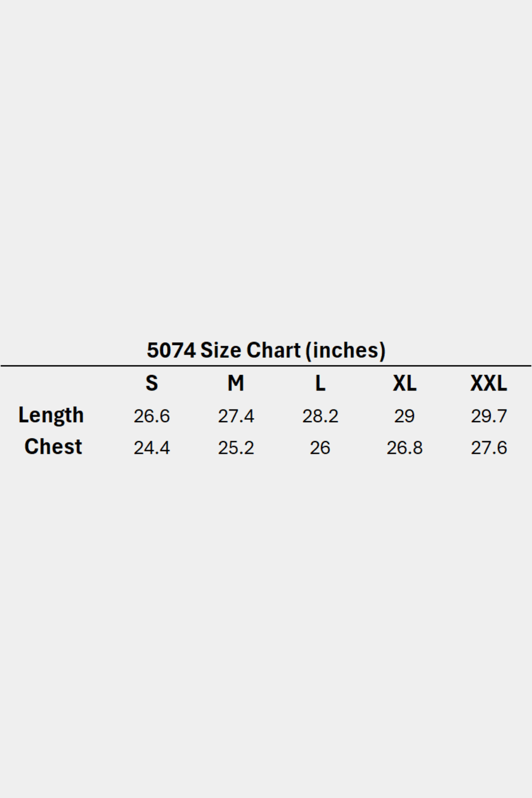Click the 5074 number in chart title

[171, 350]
